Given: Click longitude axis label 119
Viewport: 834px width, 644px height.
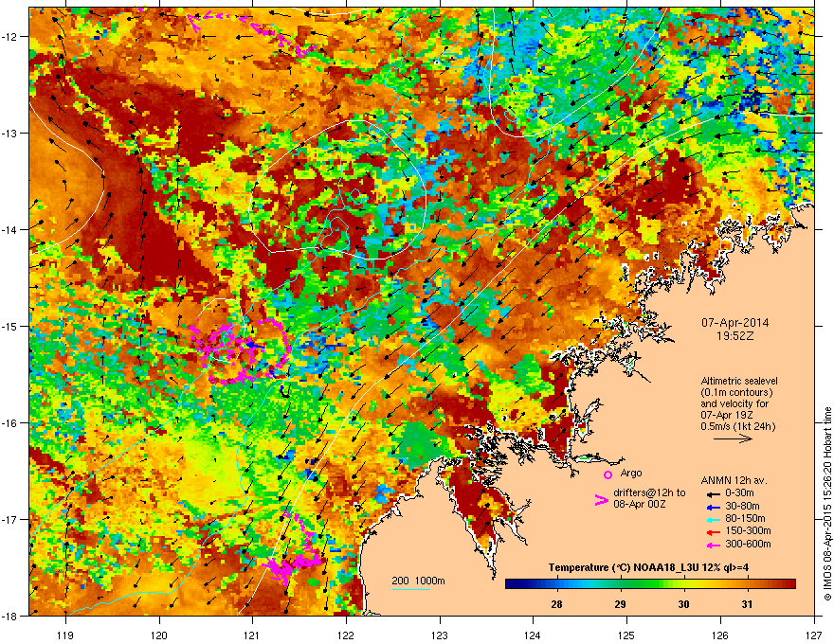Looking at the screenshot, I should click(x=65, y=635).
